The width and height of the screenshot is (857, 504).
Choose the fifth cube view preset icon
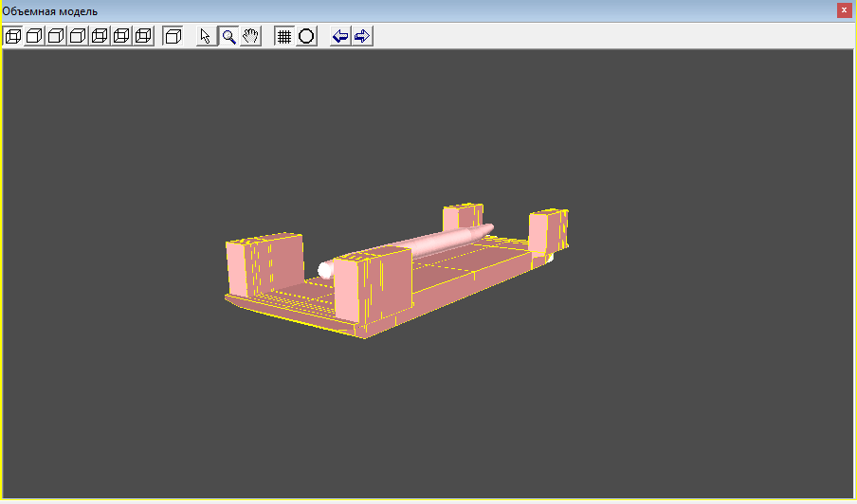[100, 36]
